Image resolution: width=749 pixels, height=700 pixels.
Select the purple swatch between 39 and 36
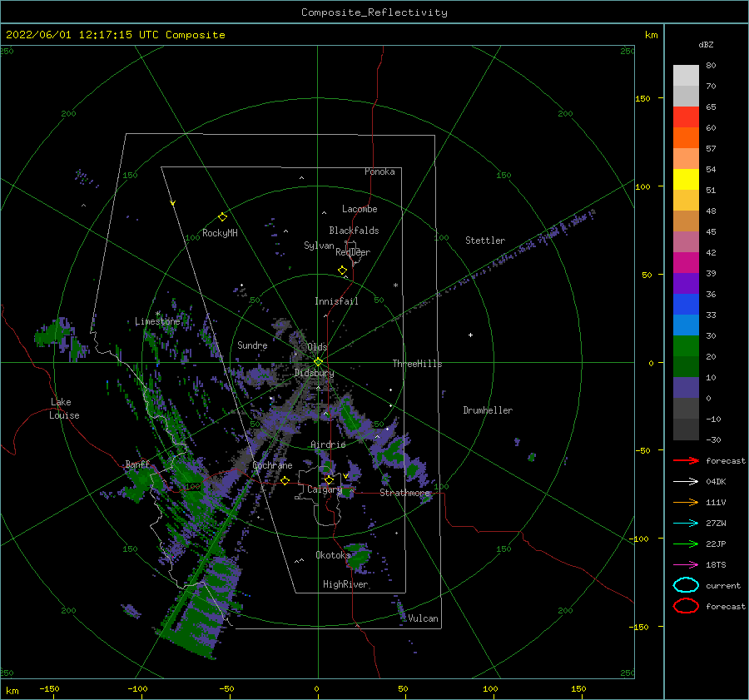686,283
